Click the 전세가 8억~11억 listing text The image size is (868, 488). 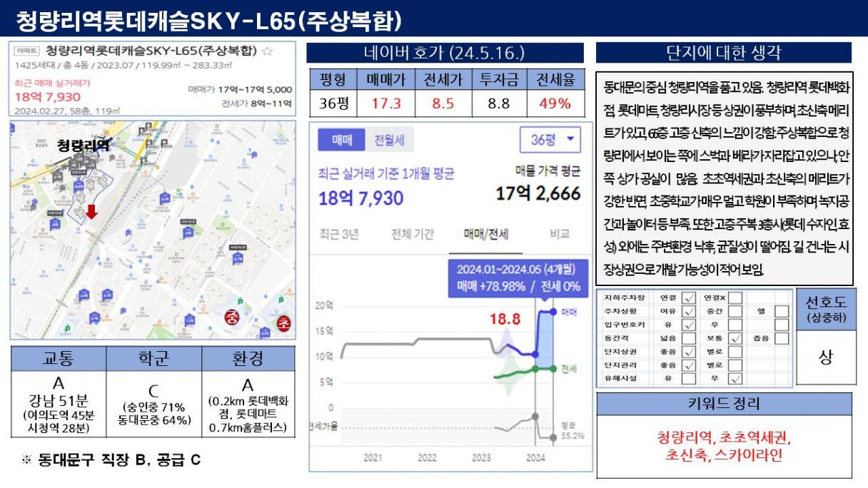(257, 103)
